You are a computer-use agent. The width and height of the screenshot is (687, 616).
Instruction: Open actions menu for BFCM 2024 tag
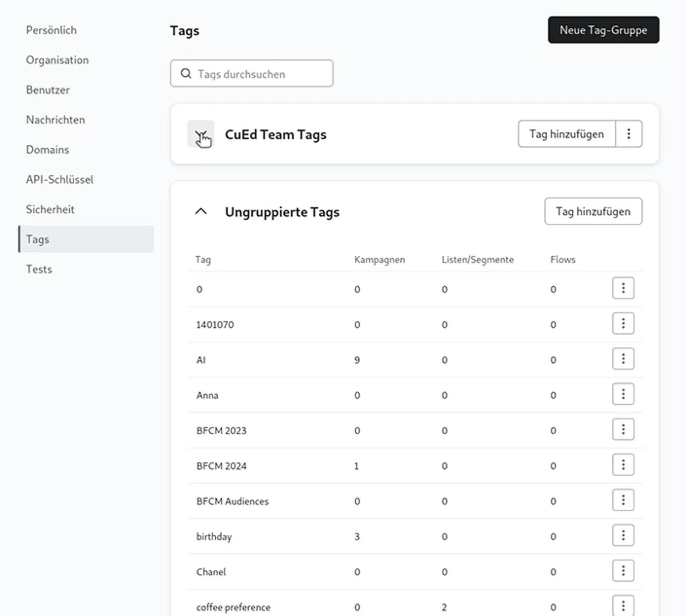tap(623, 465)
